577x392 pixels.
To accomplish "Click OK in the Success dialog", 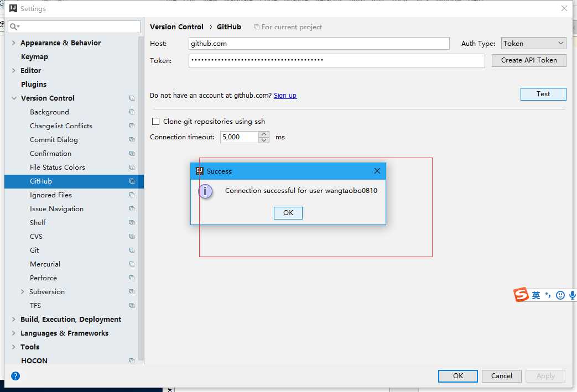I will [x=288, y=213].
